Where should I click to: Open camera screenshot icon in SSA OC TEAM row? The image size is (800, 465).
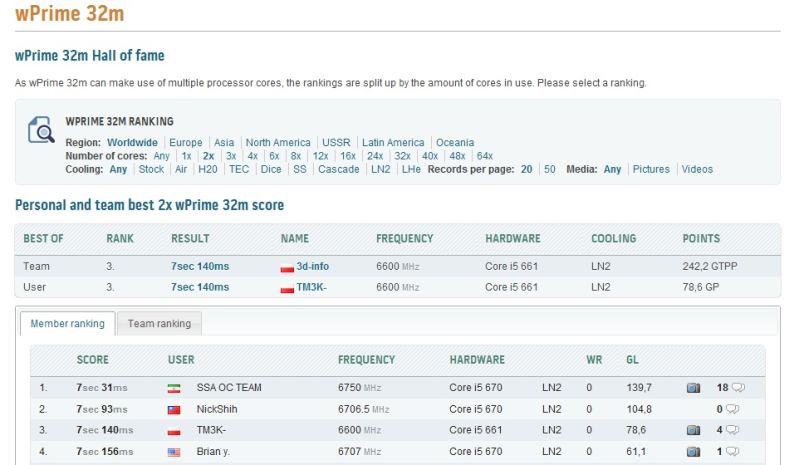click(693, 388)
